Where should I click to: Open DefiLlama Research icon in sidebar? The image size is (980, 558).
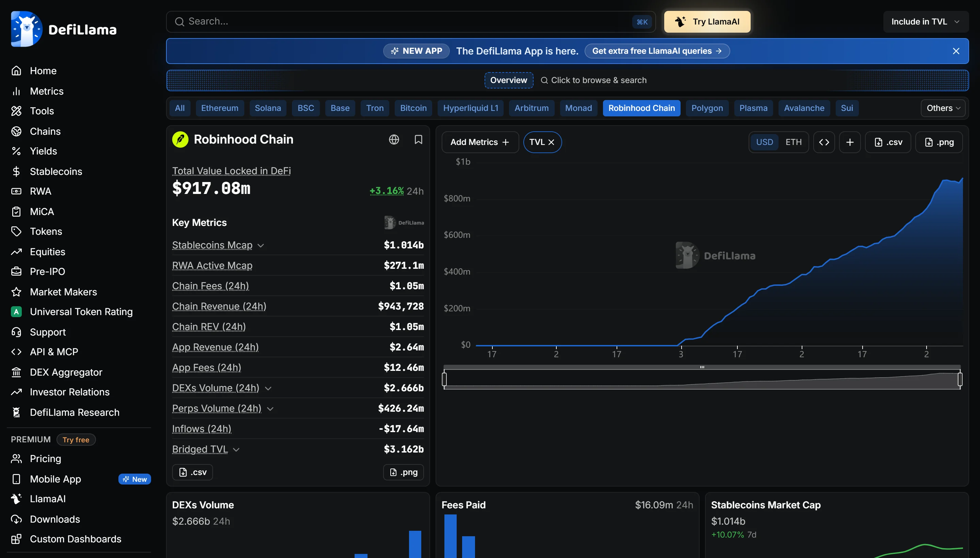16,412
